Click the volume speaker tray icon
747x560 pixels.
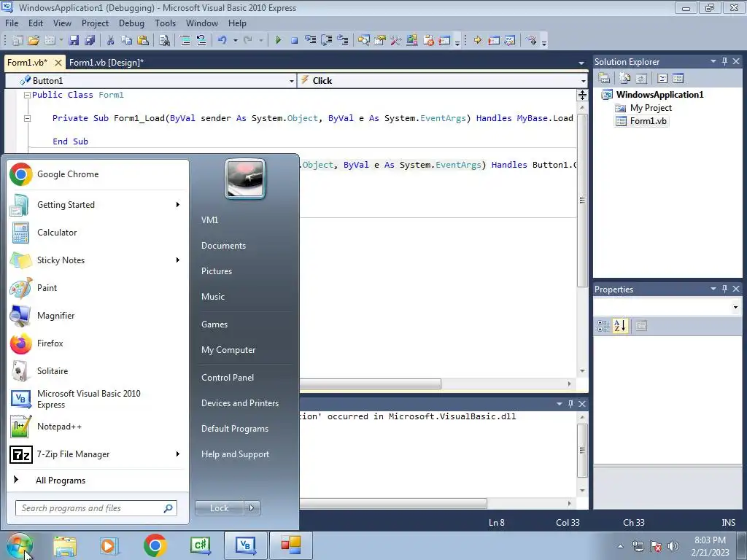pyautogui.click(x=673, y=546)
